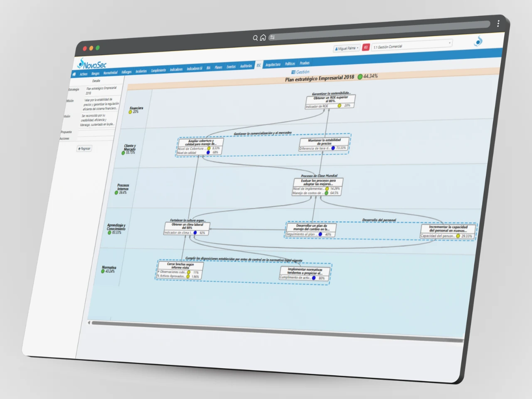Click the browser search magnifier icon
This screenshot has height=399, width=532.
point(255,38)
